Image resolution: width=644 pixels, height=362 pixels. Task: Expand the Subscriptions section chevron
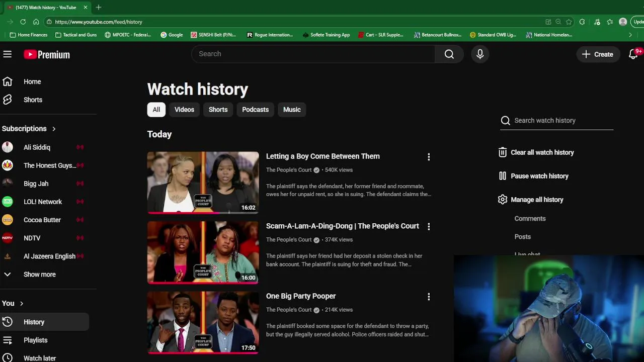point(54,129)
